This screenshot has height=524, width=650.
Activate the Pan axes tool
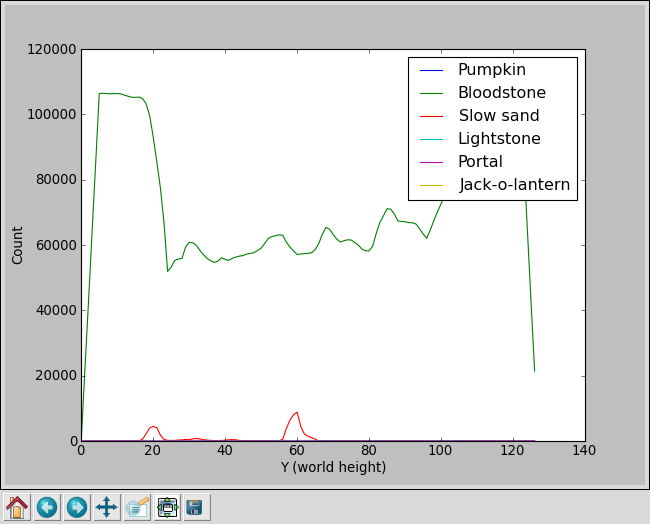pyautogui.click(x=107, y=507)
